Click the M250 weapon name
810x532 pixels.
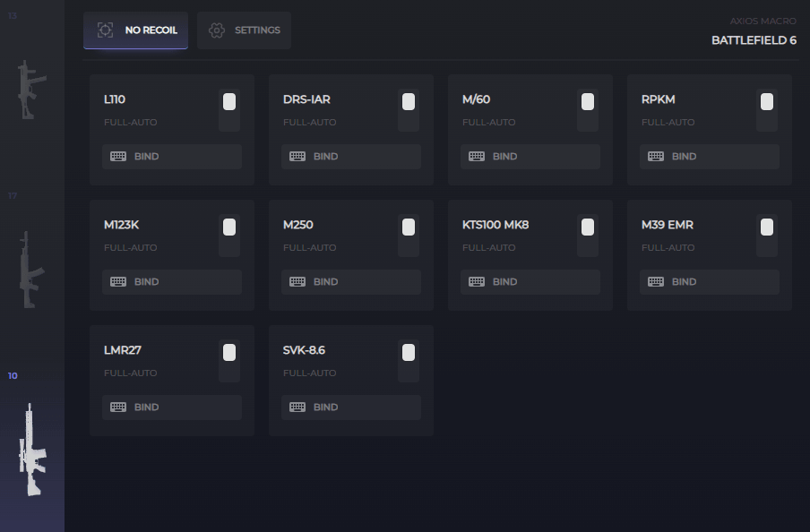(x=298, y=225)
